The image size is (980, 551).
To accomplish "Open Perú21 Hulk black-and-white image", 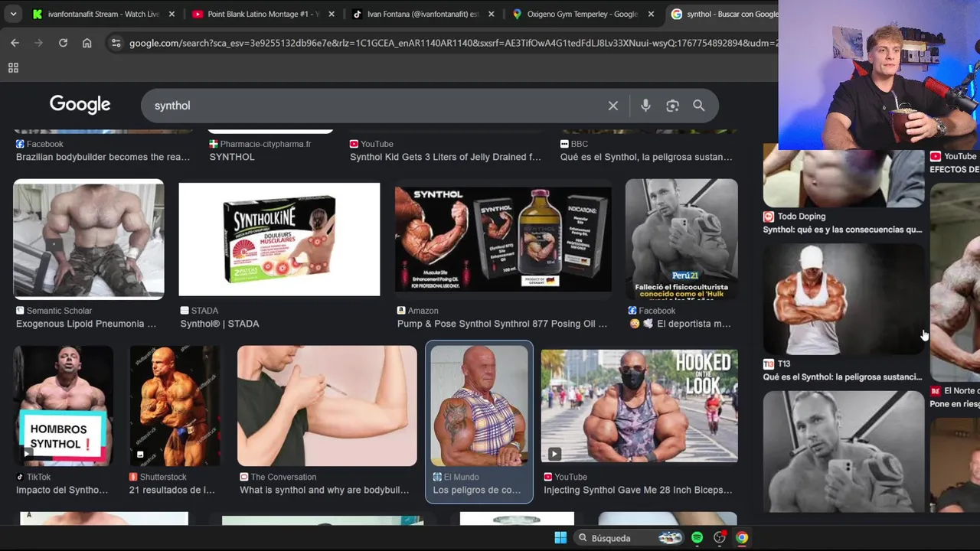I will [681, 239].
